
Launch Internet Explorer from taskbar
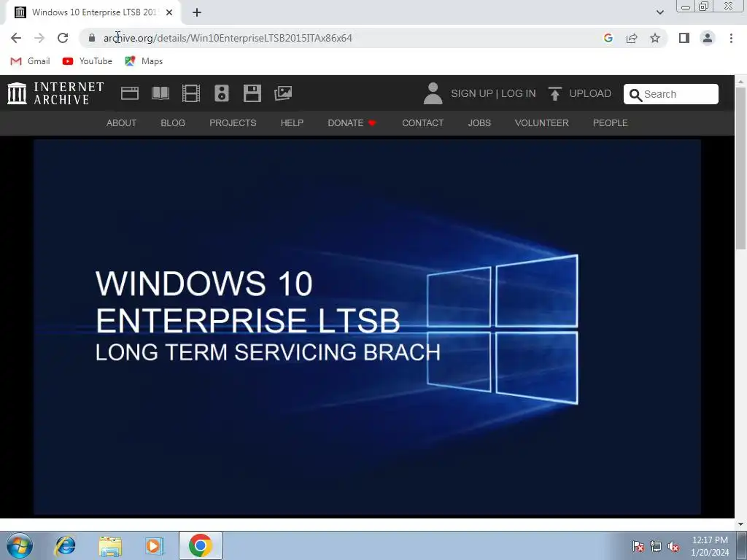(65, 545)
